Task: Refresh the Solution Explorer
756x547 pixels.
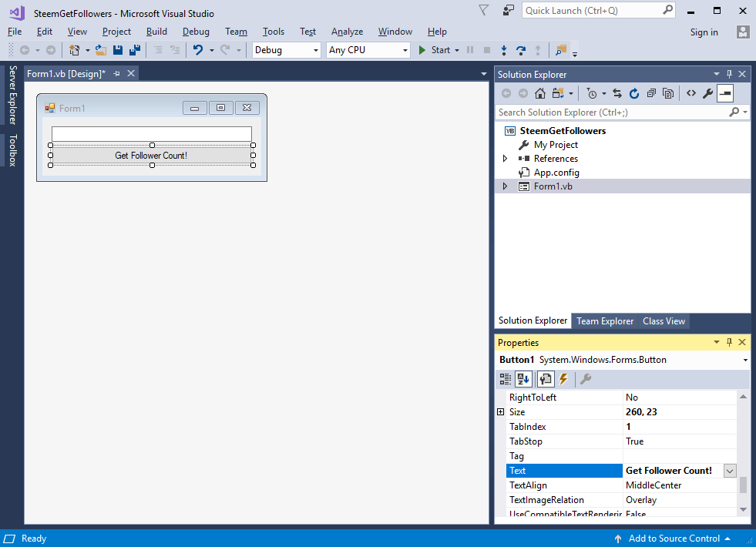Action: (634, 93)
